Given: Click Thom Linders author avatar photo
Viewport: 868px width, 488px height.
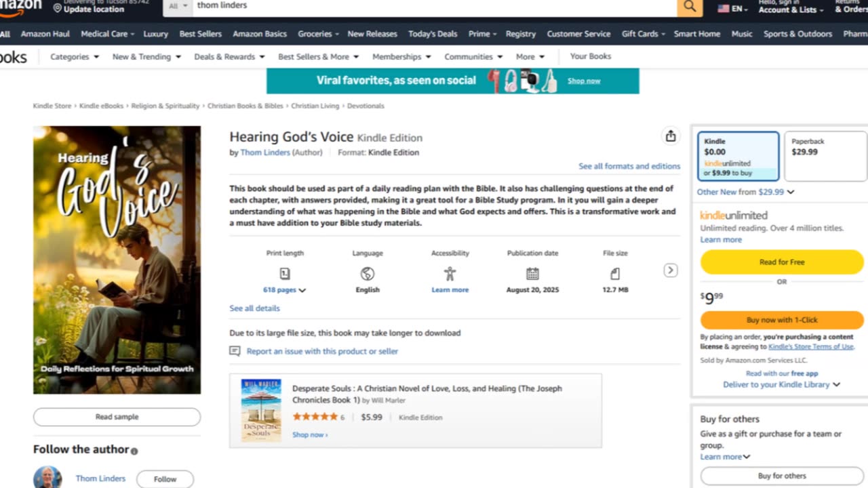Looking at the screenshot, I should point(47,477).
